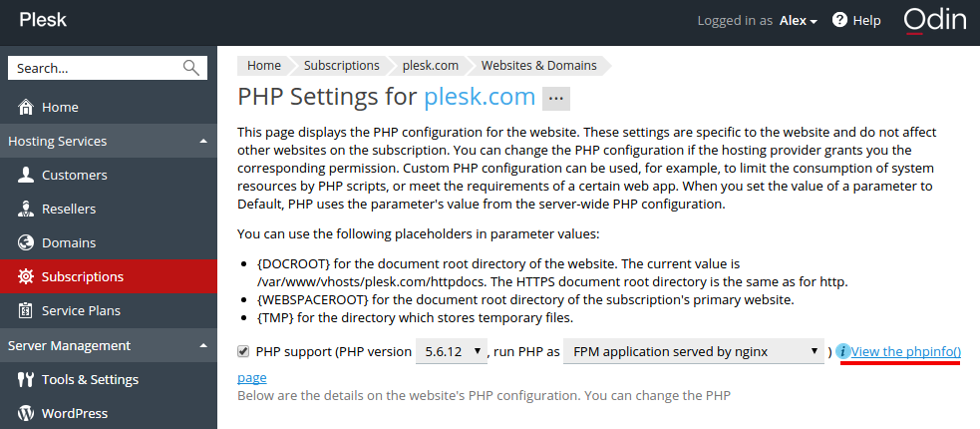This screenshot has height=429, width=980.
Task: Open the View the phpinfo() link
Action: (906, 351)
